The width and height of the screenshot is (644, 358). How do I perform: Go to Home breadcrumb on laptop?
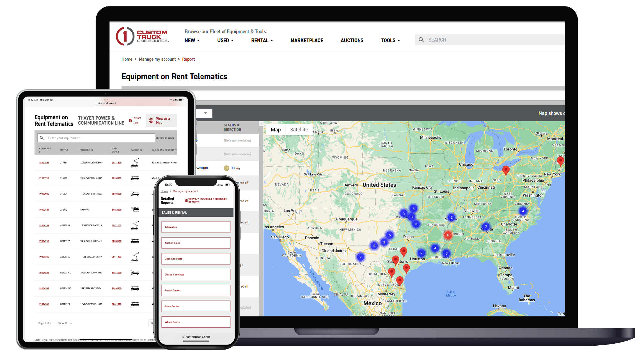tap(127, 59)
